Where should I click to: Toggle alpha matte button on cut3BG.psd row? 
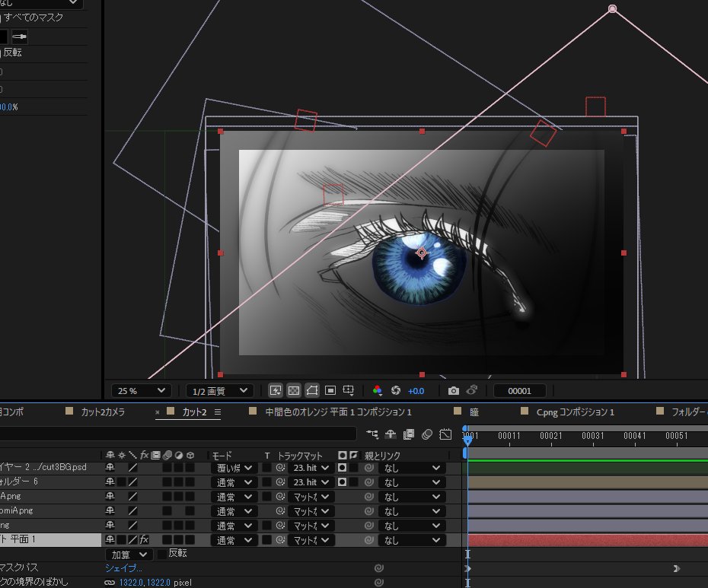pyautogui.click(x=343, y=468)
